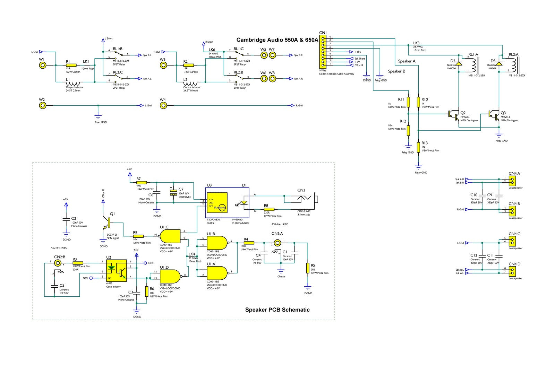Click the D2 rectifier diode symbol
The height and width of the screenshot is (392, 555).
[459, 63]
